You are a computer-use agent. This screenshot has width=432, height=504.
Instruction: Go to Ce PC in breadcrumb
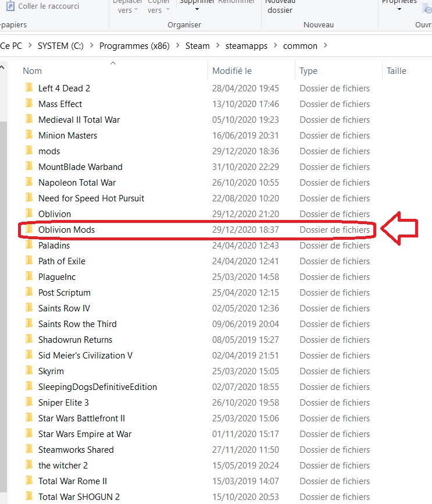(x=11, y=46)
